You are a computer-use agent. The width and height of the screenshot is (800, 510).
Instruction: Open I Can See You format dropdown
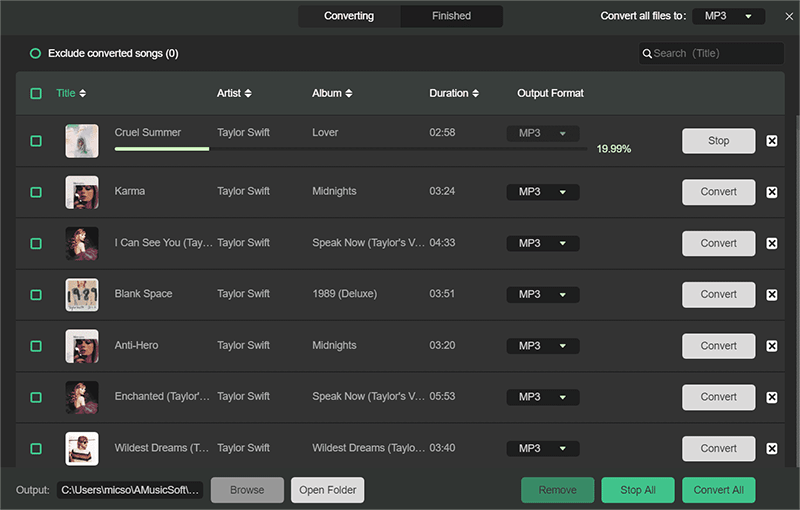tap(542, 243)
